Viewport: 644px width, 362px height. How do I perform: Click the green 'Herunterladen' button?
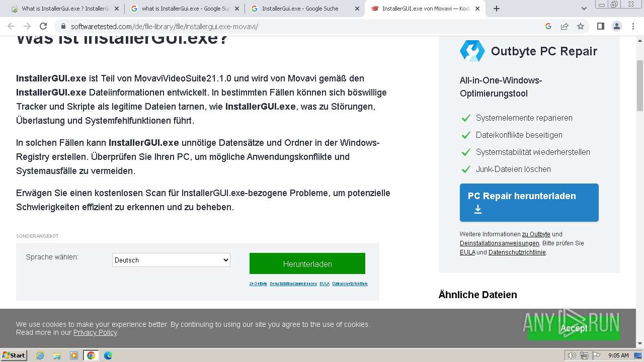pyautogui.click(x=307, y=263)
